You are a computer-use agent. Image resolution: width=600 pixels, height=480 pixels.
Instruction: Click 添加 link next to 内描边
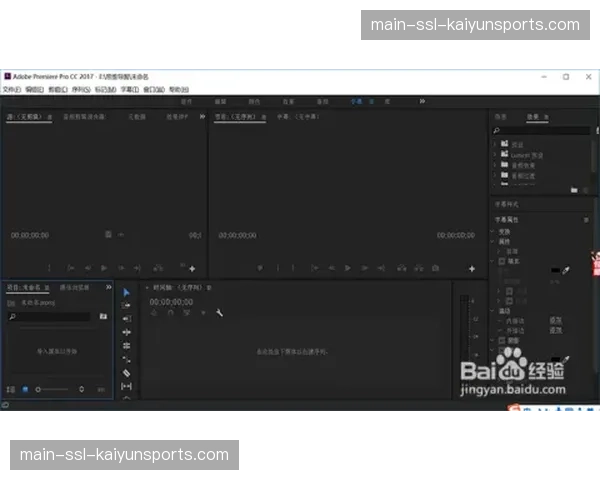pos(556,320)
